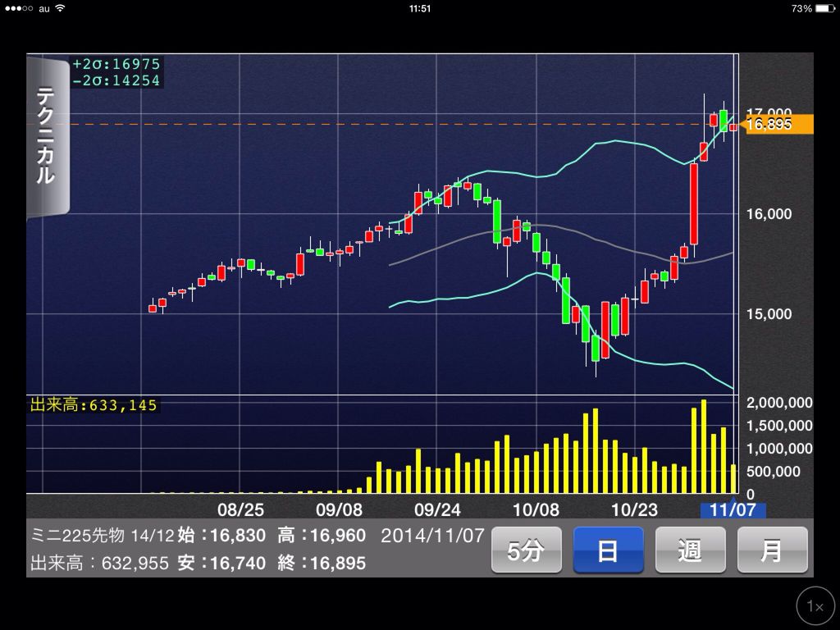Tap the Wi-Fi icon in status bar
840x630 pixels.
[x=59, y=8]
